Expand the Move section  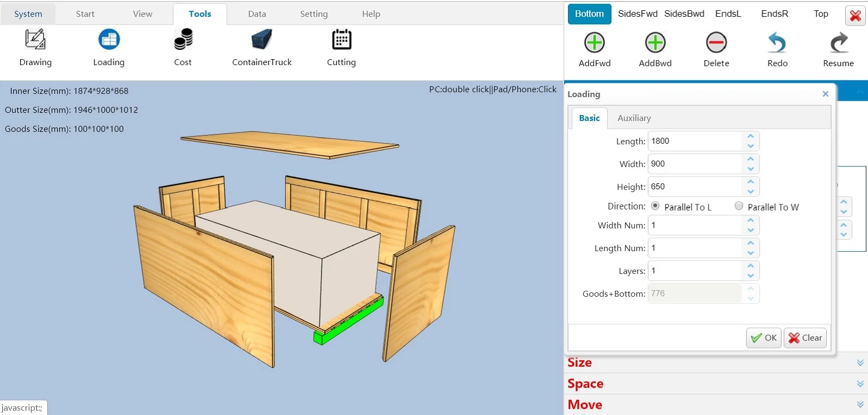(716, 405)
